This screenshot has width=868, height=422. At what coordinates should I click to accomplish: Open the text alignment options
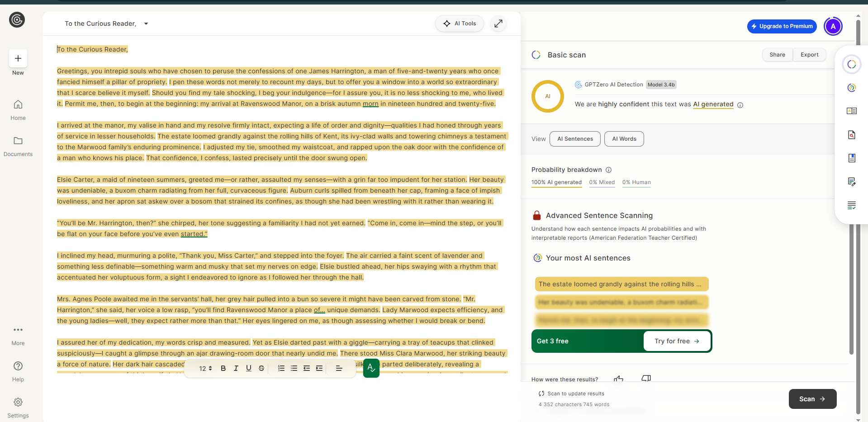339,368
